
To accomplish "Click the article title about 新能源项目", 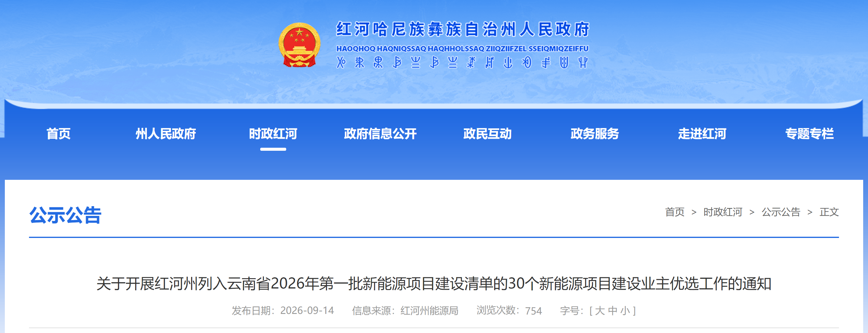I will tap(434, 284).
